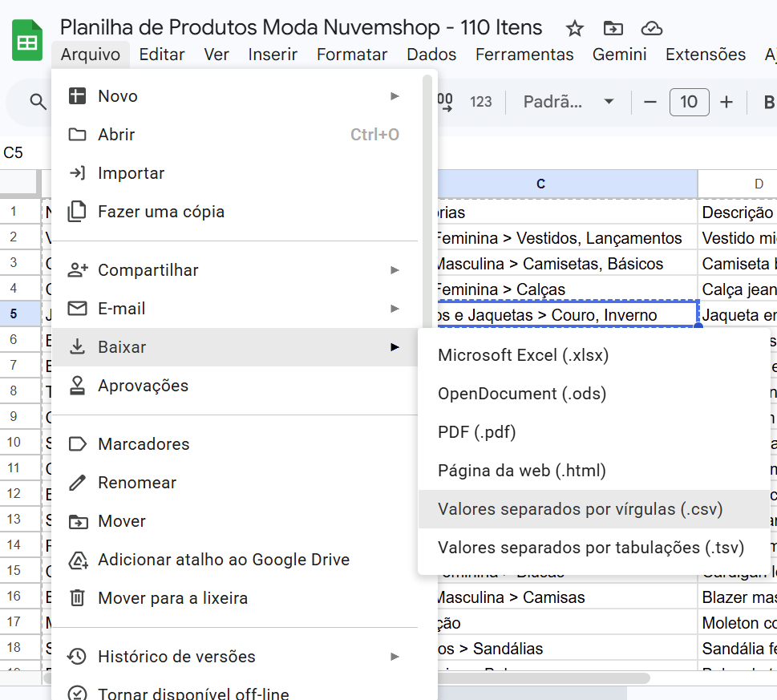The image size is (777, 700).
Task: Open the Editar menu
Action: click(x=161, y=55)
